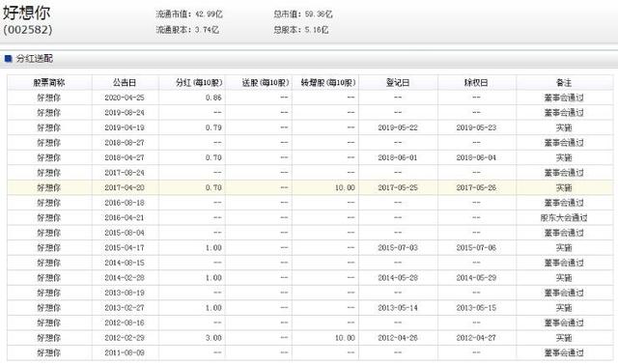Select announcement date 2014-08-15
The width and height of the screenshot is (618, 364).
125,263
